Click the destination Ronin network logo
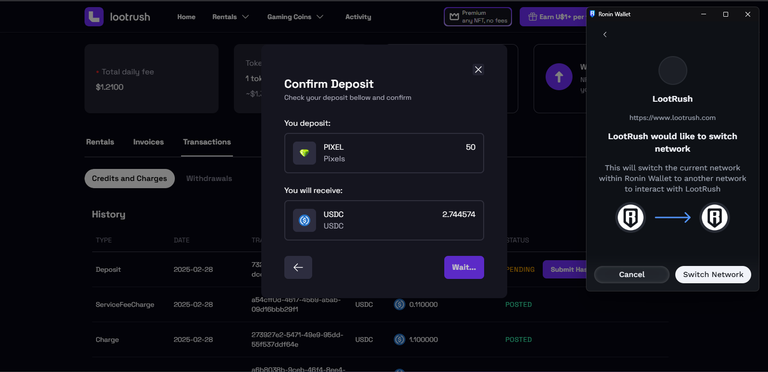The width and height of the screenshot is (768, 372). click(715, 218)
